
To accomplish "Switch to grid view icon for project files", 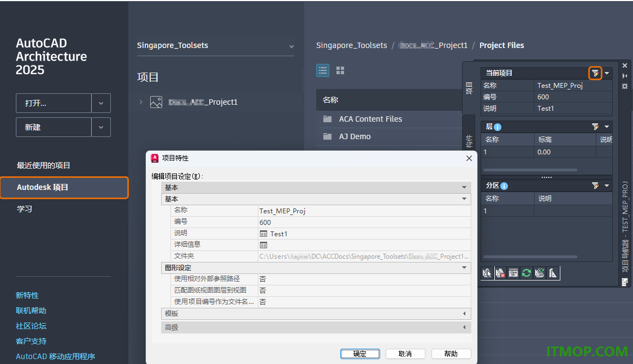I will [340, 70].
